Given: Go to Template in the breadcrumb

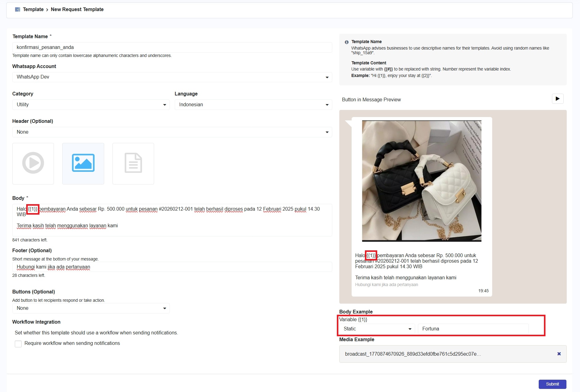Looking at the screenshot, I should point(33,10).
